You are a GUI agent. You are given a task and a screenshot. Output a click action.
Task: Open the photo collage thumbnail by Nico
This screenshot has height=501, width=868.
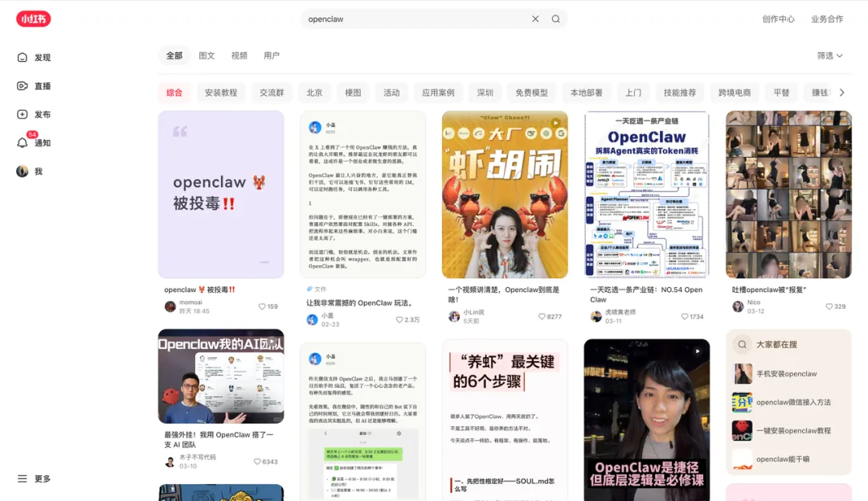click(x=789, y=195)
